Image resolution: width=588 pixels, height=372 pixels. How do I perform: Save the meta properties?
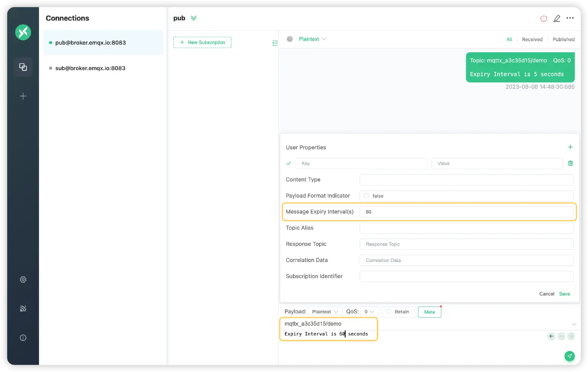(564, 294)
